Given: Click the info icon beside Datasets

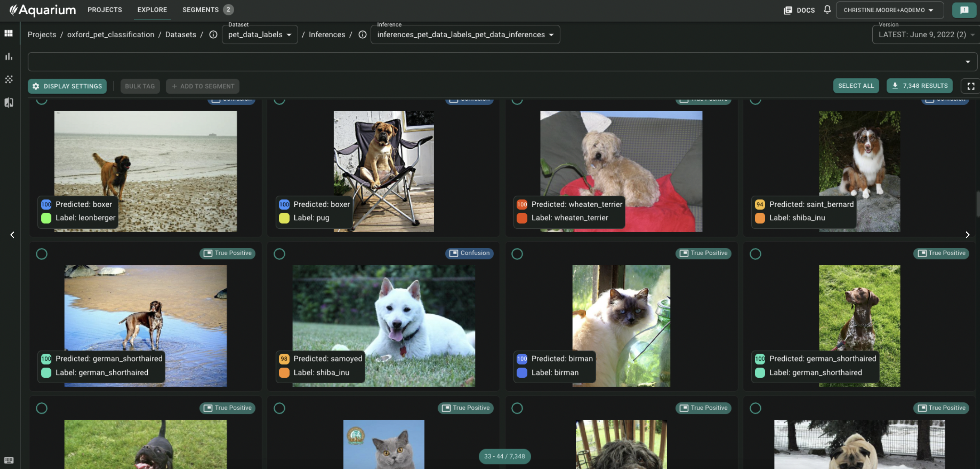Looking at the screenshot, I should tap(213, 35).
